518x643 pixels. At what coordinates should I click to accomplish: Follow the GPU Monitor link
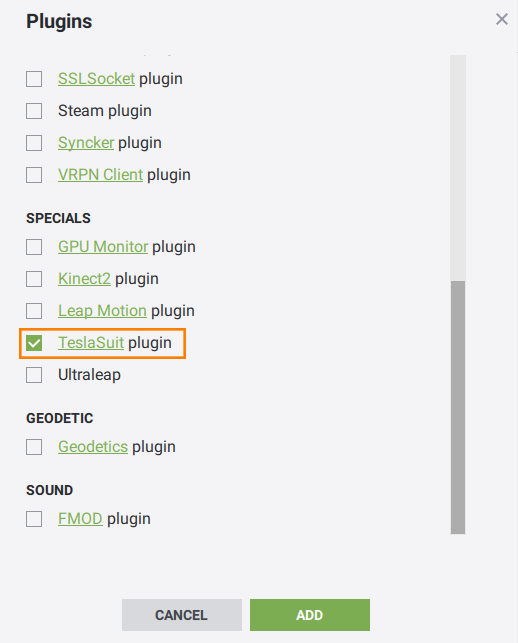coord(103,247)
